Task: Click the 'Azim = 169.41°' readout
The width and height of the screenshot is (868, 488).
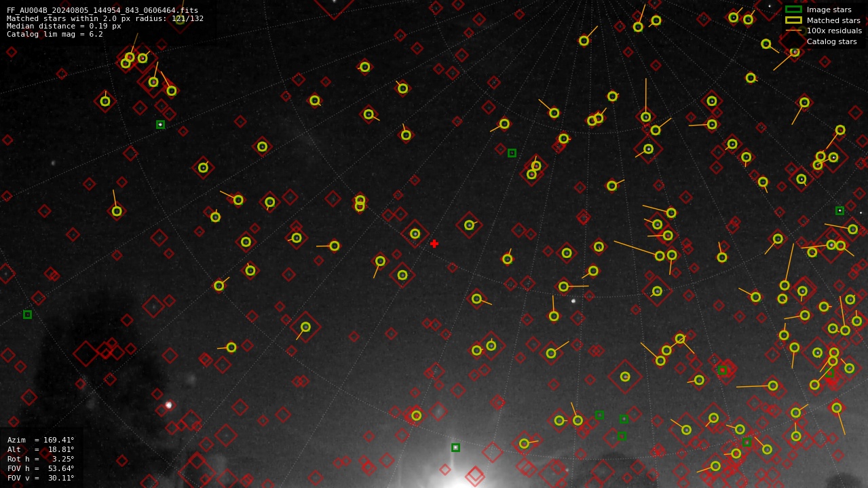Action: tap(41, 440)
